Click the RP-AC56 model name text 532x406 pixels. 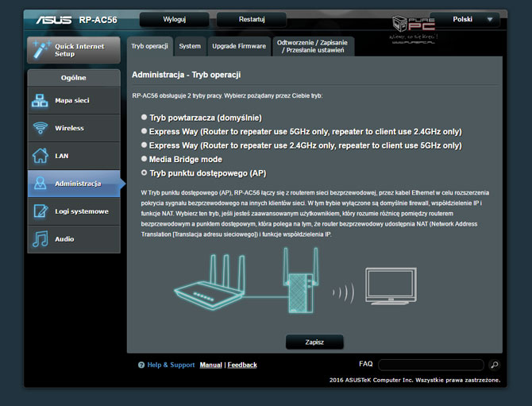(x=98, y=20)
